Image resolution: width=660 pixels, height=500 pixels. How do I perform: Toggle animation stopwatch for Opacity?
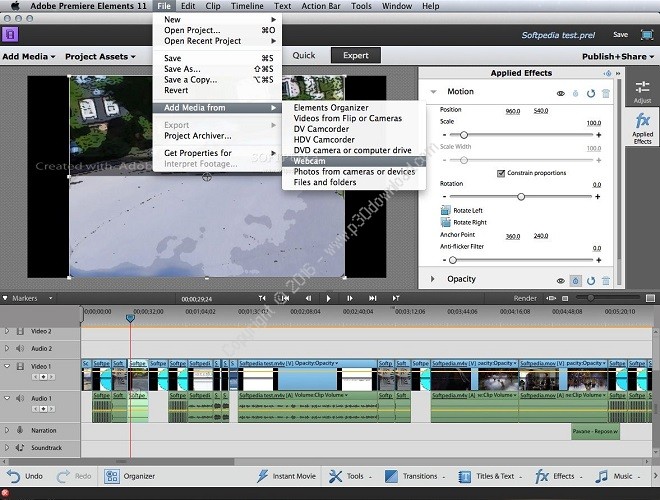(x=575, y=281)
